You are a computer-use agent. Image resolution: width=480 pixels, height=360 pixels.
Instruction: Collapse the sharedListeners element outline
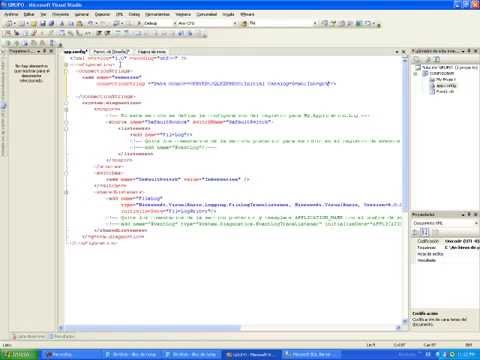[x=66, y=192]
